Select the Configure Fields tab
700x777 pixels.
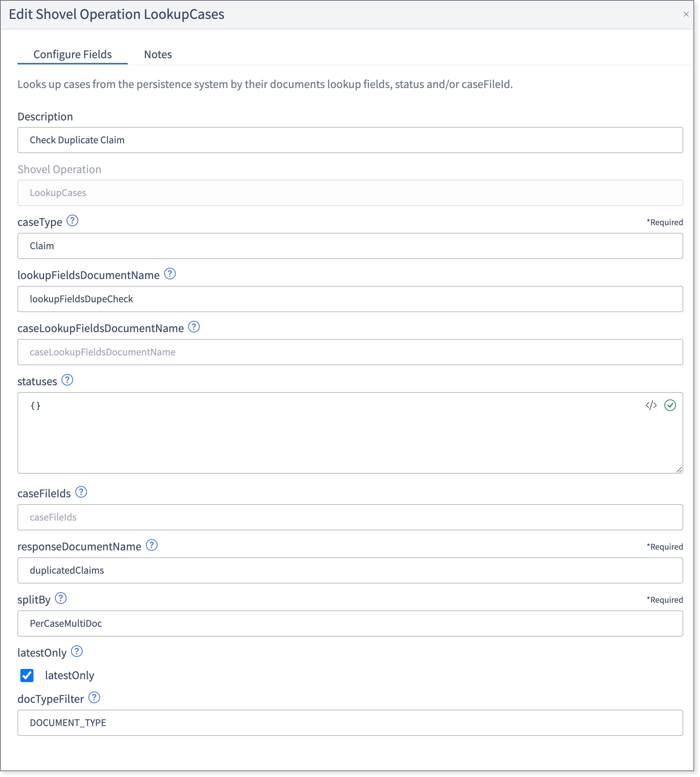[x=73, y=54]
